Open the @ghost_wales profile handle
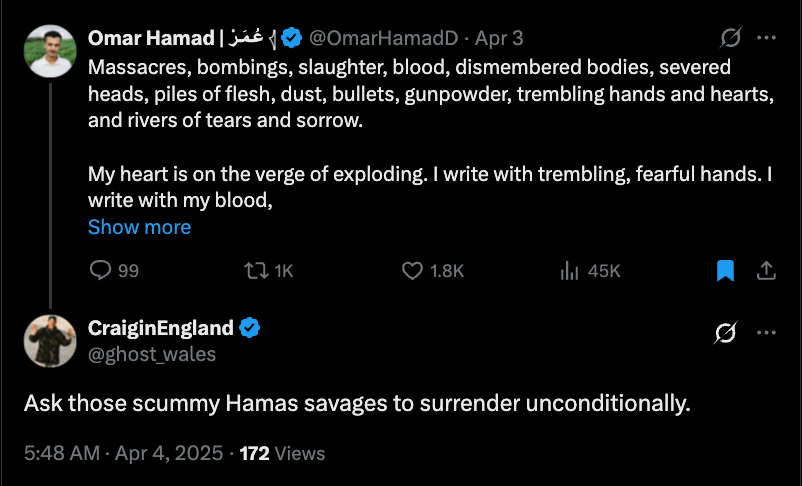Viewport: 802px width, 486px height. point(152,354)
